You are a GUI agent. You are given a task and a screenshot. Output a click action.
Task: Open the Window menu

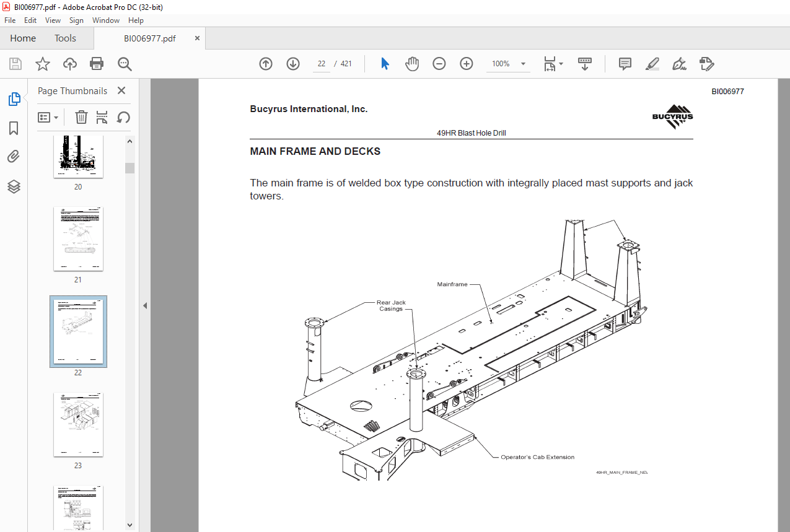point(106,20)
